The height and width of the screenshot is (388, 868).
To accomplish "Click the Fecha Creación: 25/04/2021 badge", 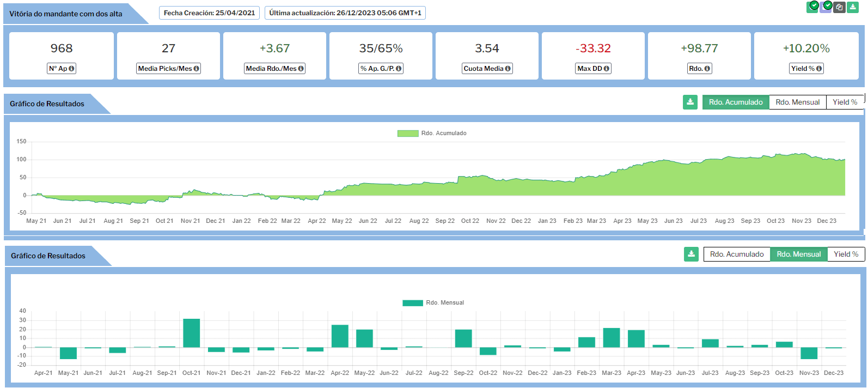I will 209,13.
